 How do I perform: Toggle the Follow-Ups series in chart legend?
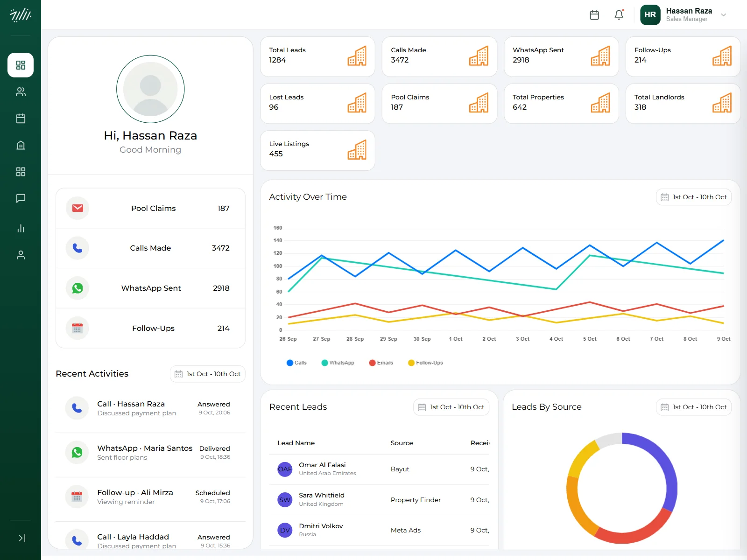pos(425,363)
